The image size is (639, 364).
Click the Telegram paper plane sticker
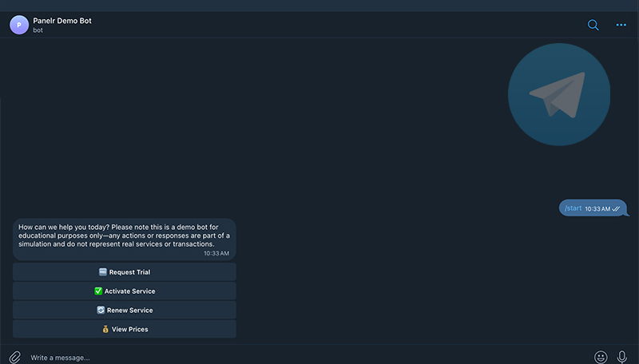558,94
